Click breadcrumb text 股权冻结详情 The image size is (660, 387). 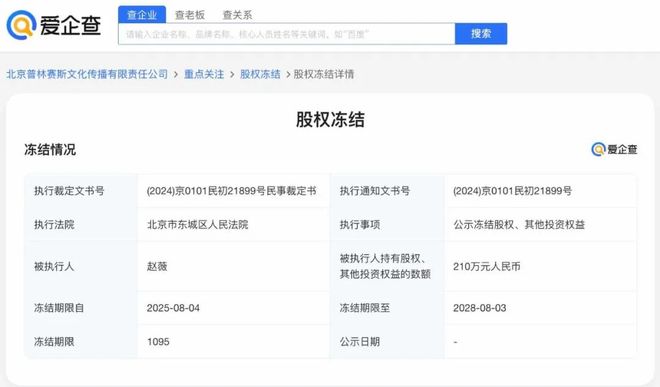coord(324,74)
